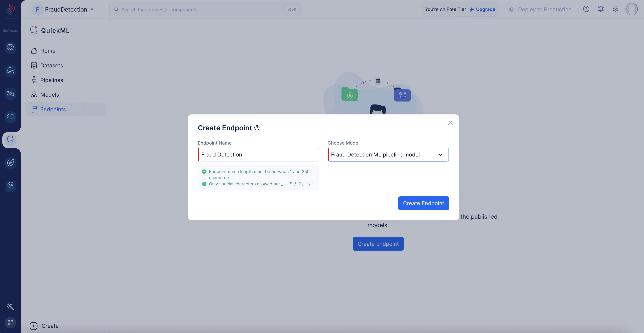Click Create Endpoint confirmation button

pos(423,203)
